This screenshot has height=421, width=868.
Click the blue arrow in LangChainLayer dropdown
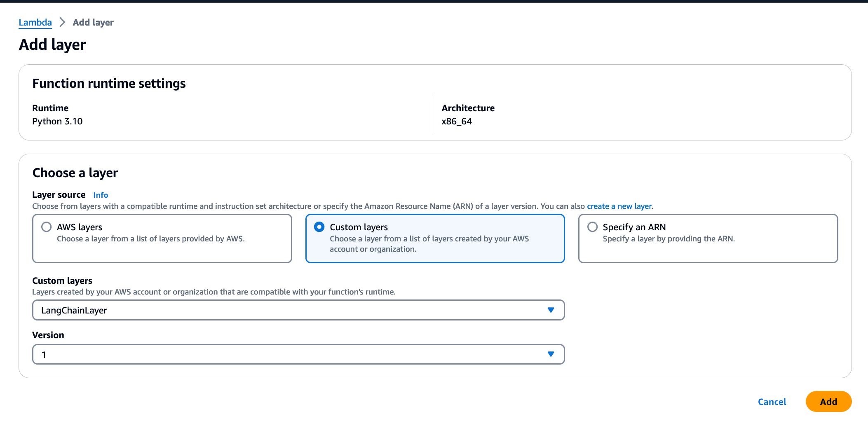pos(550,310)
